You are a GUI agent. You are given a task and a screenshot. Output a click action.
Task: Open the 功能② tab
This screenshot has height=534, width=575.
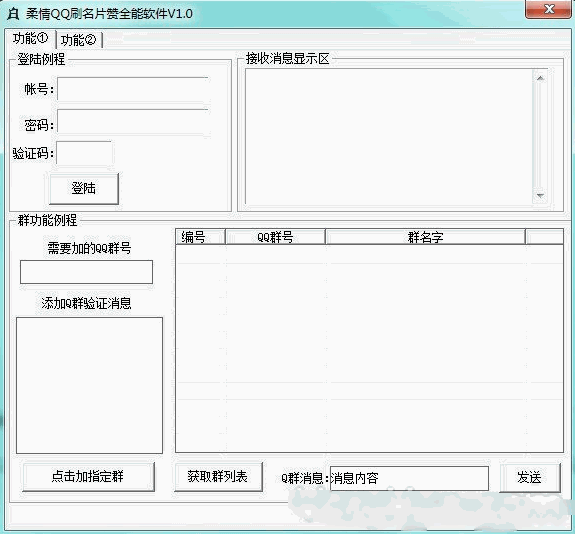[78, 40]
